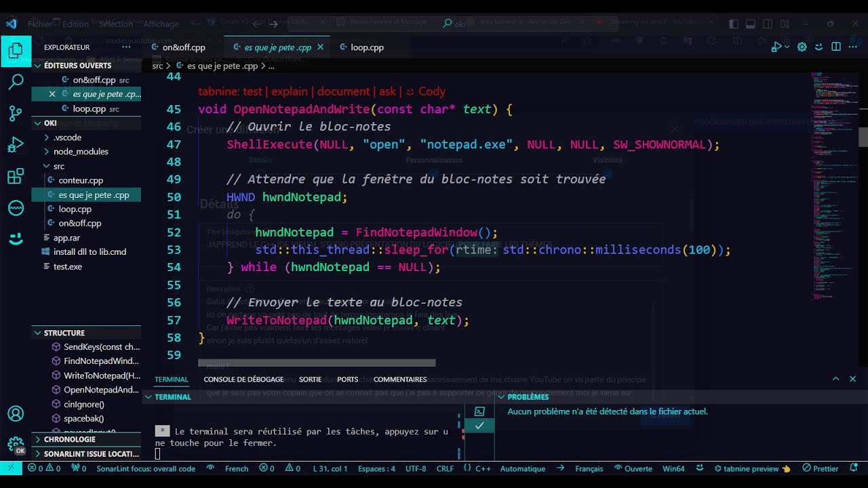Screen dimensions: 868x488
Task: Jump to cinIgnore() symbol in outline
Action: (95, 404)
